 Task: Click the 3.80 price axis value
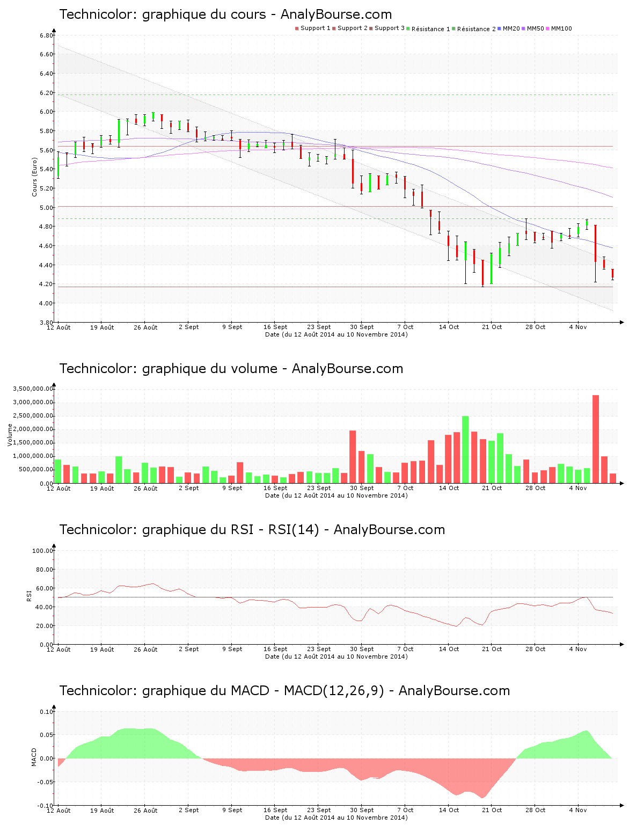tap(46, 323)
